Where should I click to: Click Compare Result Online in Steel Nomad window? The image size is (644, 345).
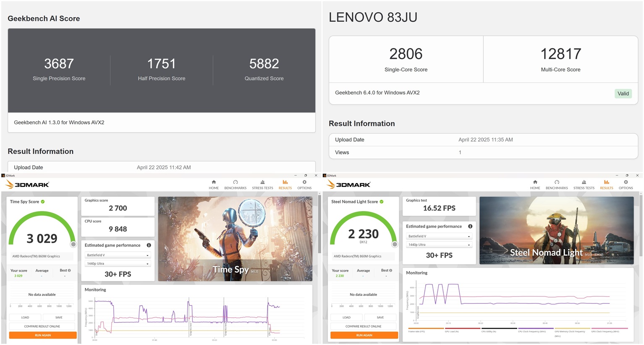(364, 326)
